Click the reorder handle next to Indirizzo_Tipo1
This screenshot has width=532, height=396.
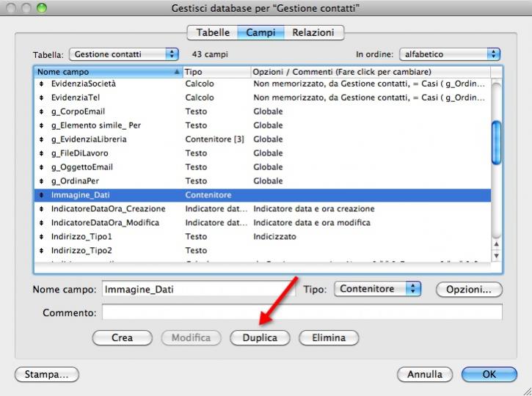(x=42, y=237)
